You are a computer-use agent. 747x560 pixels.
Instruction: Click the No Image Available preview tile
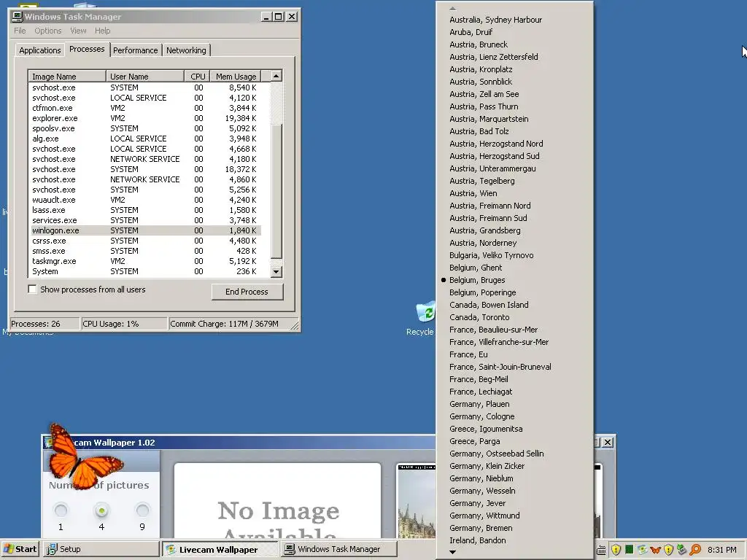(278, 501)
